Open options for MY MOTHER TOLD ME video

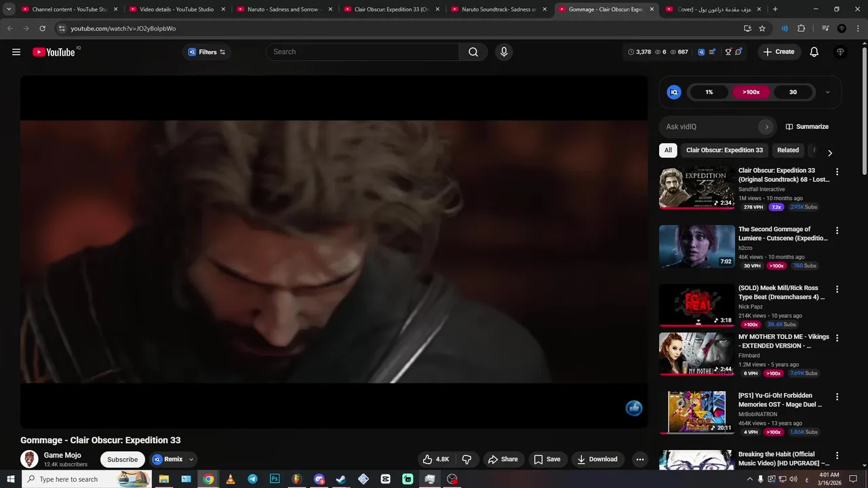pyautogui.click(x=837, y=338)
